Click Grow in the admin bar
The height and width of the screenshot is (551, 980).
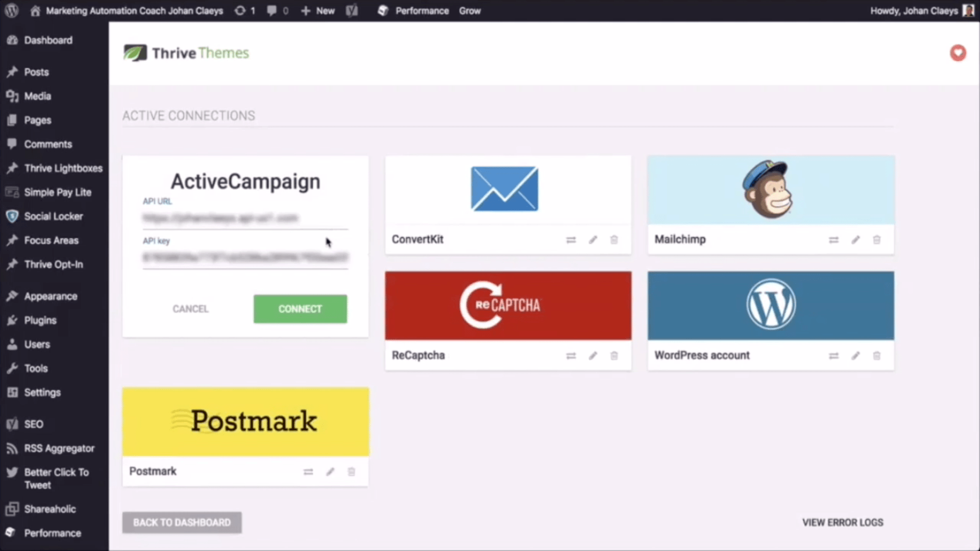[470, 11]
